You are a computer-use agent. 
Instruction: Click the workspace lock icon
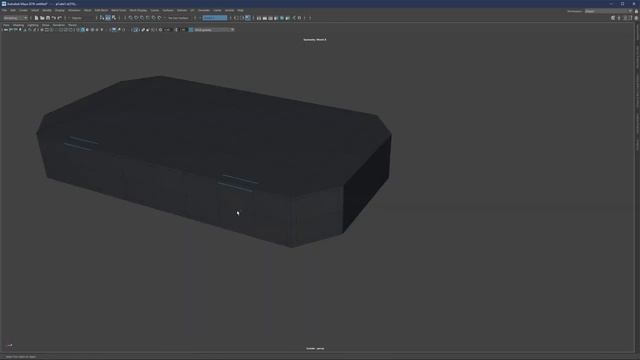[x=636, y=11]
